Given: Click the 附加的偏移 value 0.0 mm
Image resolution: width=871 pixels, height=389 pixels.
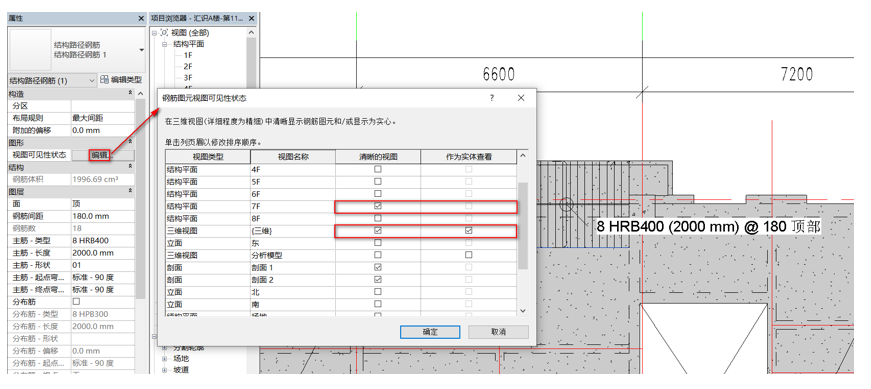Looking at the screenshot, I should pyautogui.click(x=103, y=130).
